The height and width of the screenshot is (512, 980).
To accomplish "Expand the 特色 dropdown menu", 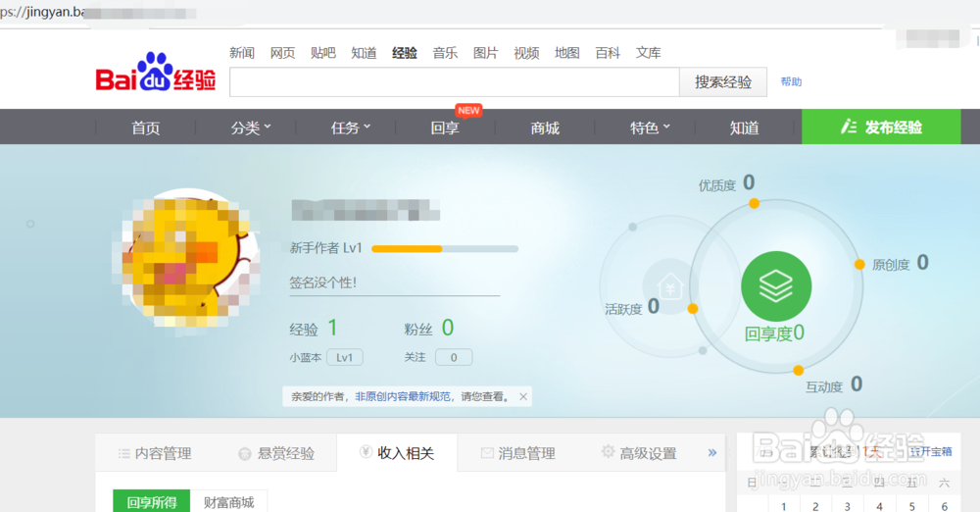I will [650, 128].
